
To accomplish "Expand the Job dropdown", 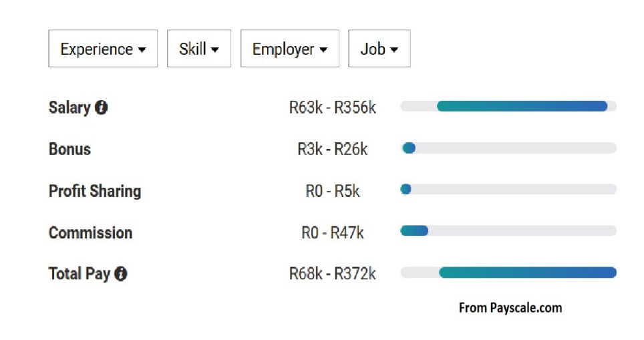I will tap(379, 49).
